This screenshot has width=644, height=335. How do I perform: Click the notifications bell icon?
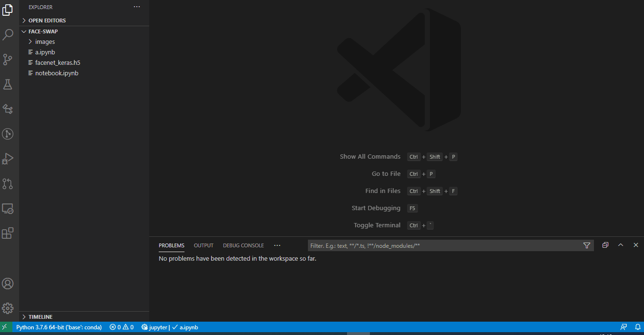click(638, 327)
